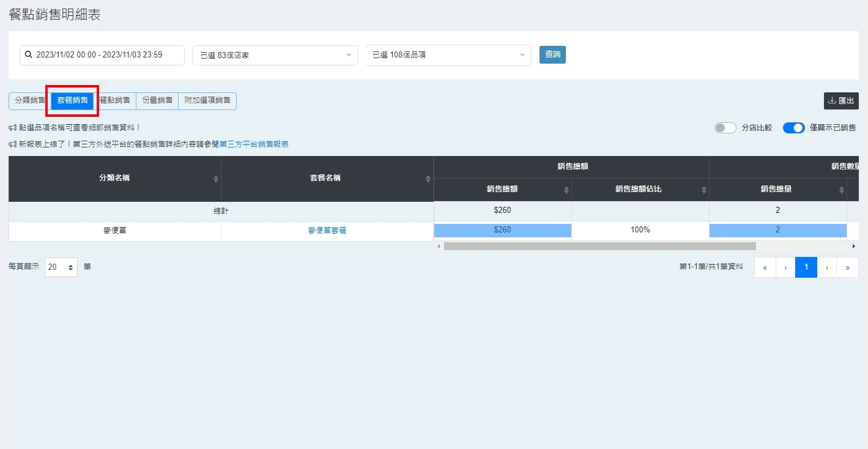This screenshot has width=868, height=449.
Task: Click the sort icon on 分類名稱 column
Action: coord(215,179)
